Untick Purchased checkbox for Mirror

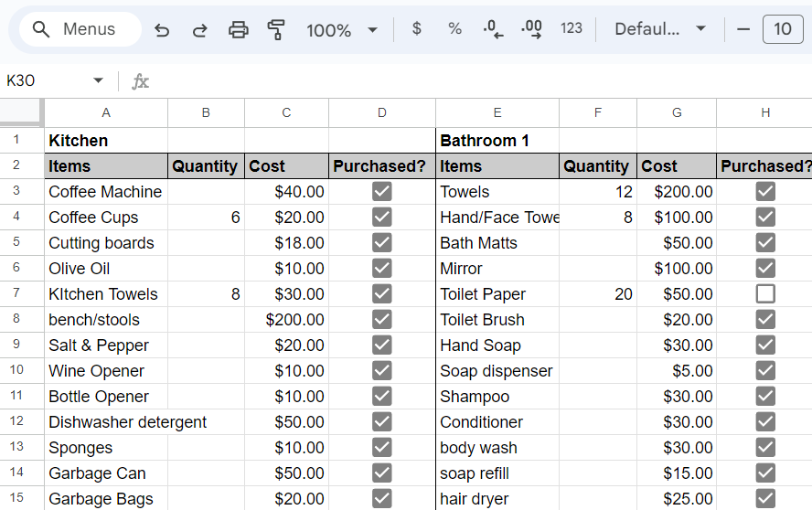(x=765, y=268)
